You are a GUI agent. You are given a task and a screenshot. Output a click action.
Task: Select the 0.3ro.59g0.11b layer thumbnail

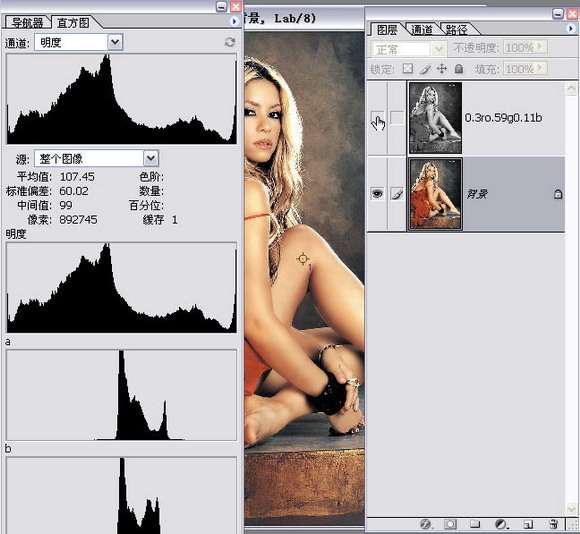[x=435, y=118]
